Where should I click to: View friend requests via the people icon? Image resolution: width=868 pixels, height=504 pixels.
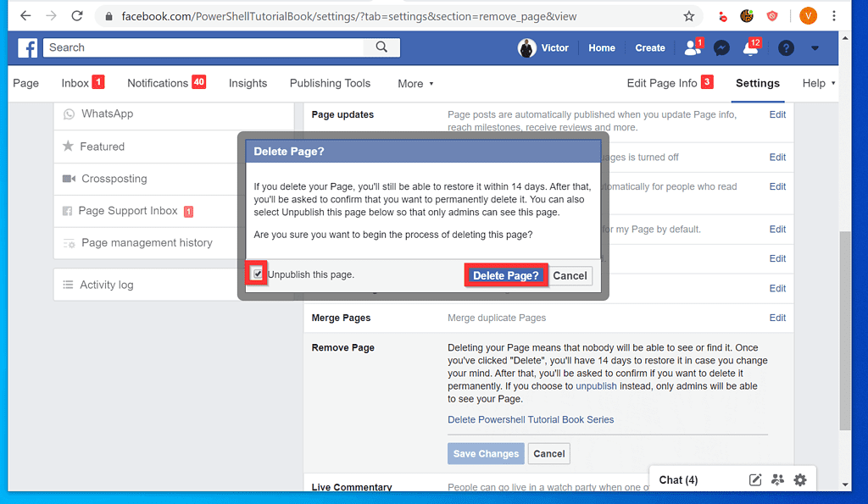pyautogui.click(x=691, y=47)
